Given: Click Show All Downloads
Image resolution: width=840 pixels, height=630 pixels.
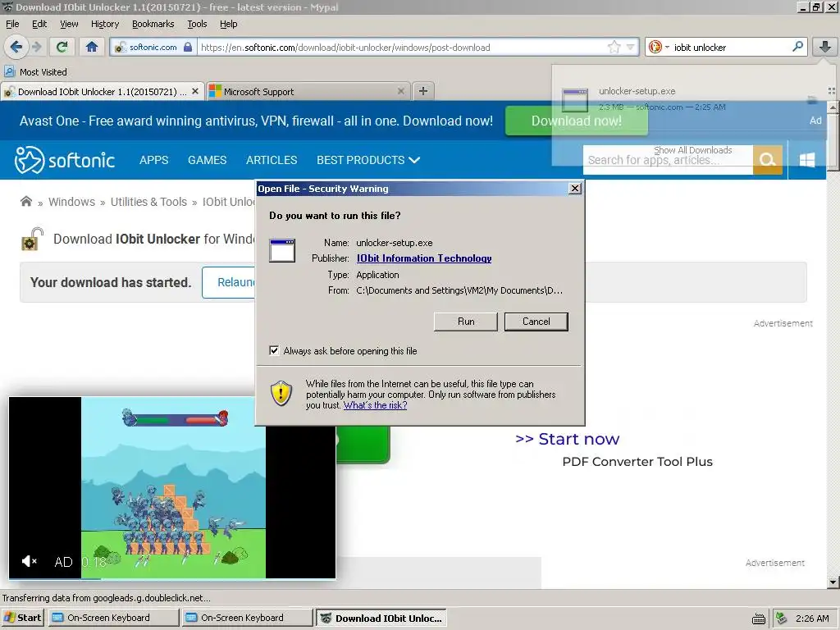Looking at the screenshot, I should pos(692,150).
